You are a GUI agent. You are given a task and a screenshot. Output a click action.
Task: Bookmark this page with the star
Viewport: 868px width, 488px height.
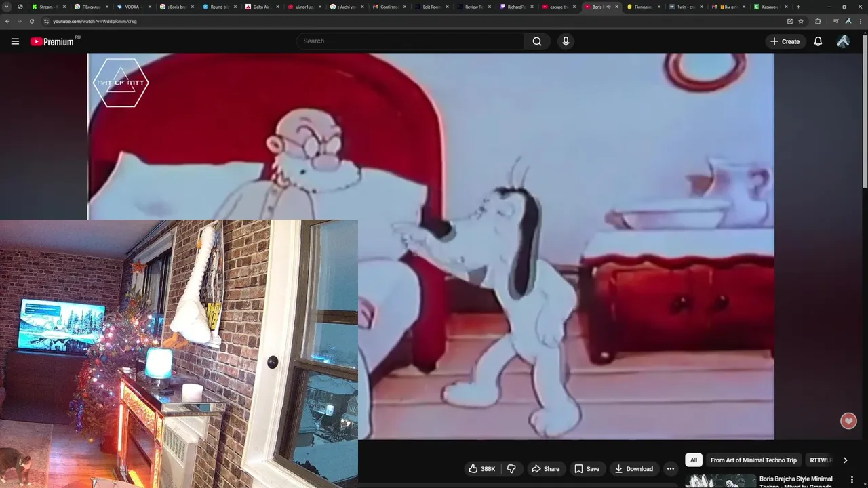click(x=801, y=21)
